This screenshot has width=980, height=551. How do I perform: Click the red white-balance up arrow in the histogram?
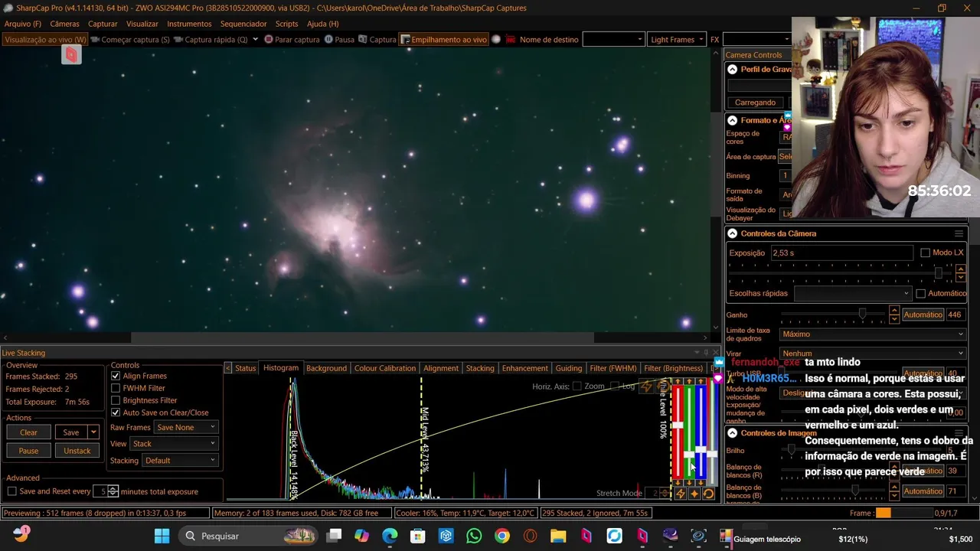point(678,381)
